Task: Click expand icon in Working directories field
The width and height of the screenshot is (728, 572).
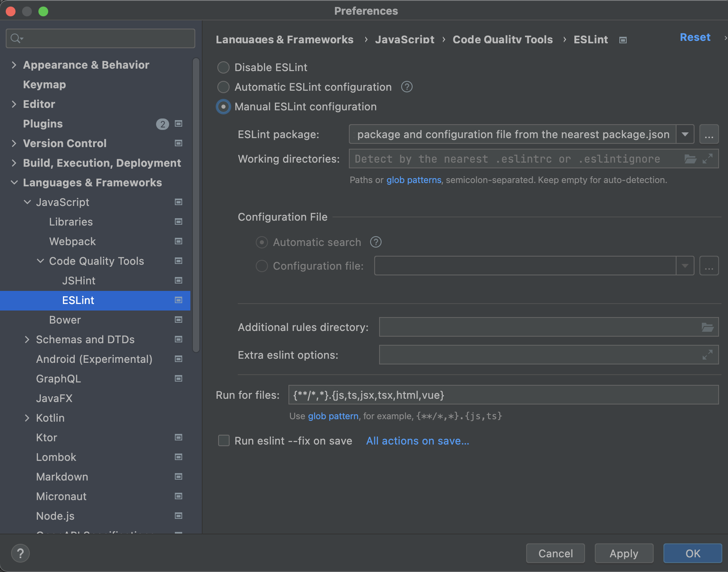Action: [x=708, y=159]
